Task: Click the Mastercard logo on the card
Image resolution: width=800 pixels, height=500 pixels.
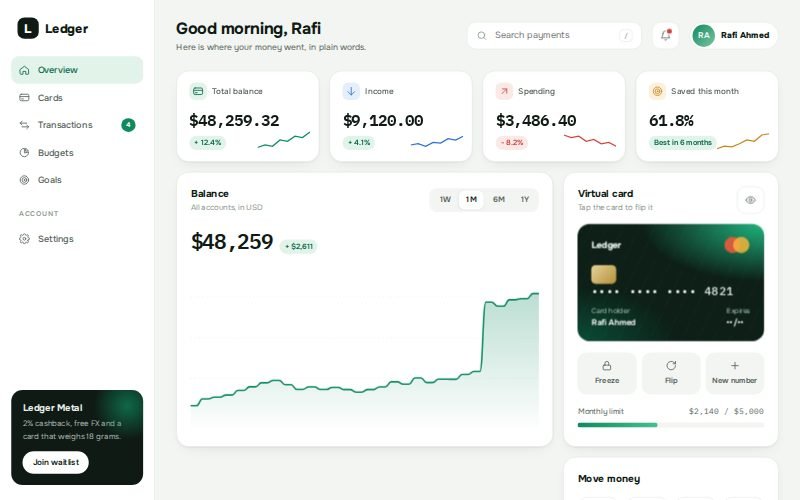Action: coord(737,245)
